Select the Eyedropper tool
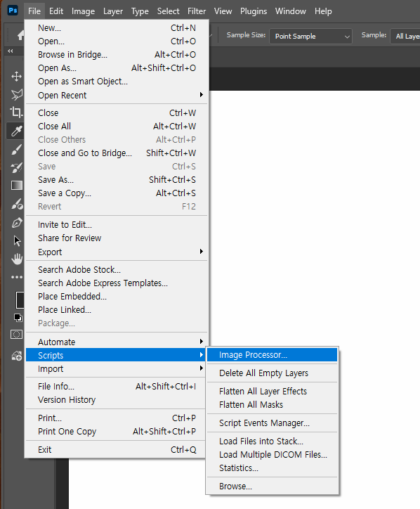Image resolution: width=420 pixels, height=509 pixels. coord(16,131)
